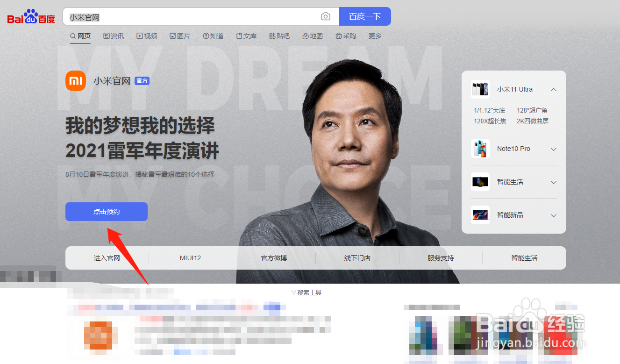Click the Xiaomi Mi logo icon
620x364 pixels.
(x=75, y=80)
